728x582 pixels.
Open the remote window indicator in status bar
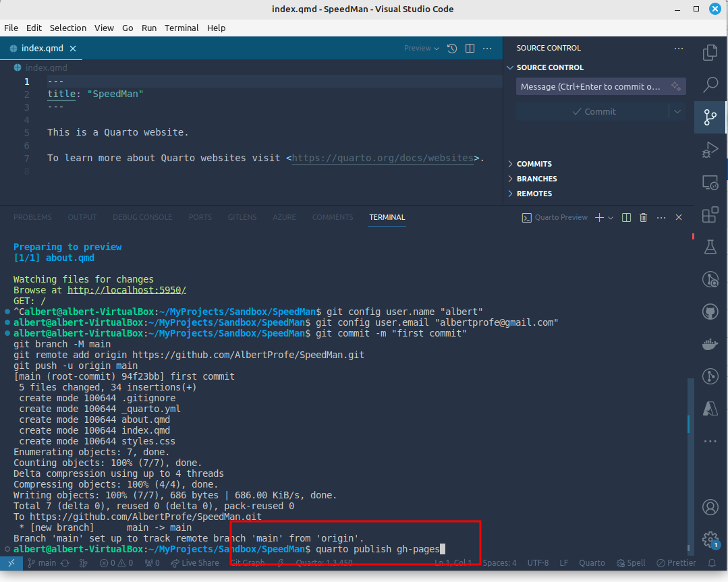(x=11, y=563)
